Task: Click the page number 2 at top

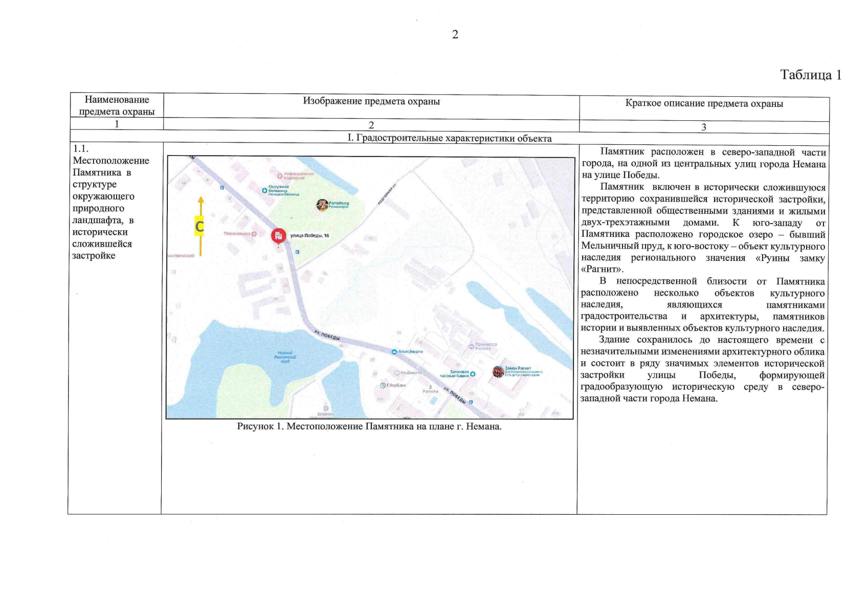Action: 455,35
